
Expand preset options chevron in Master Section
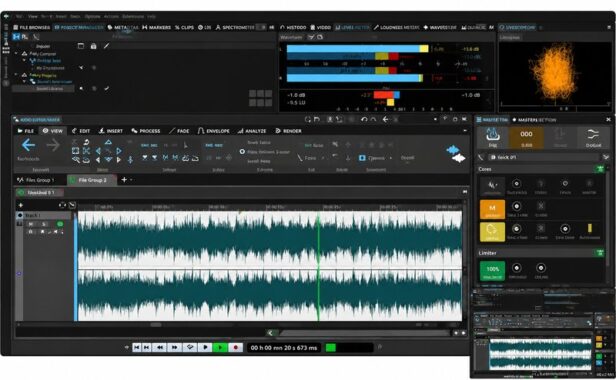[x=606, y=157]
